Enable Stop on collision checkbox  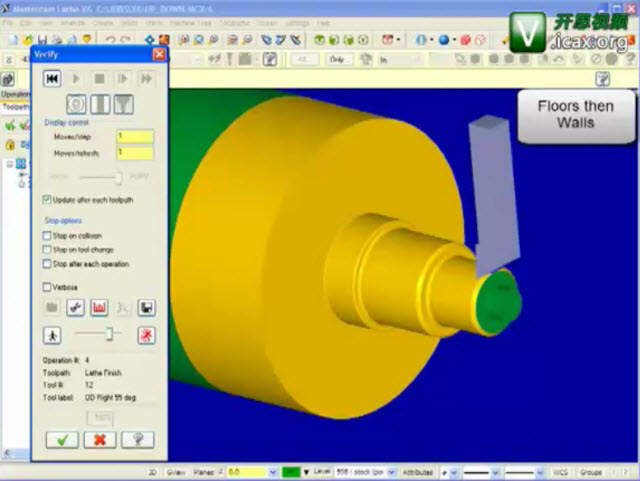click(x=47, y=236)
